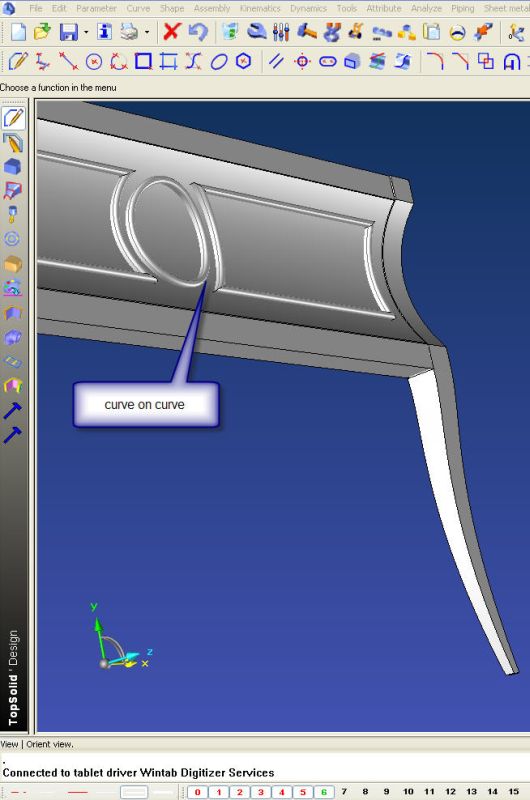Click the lower blue hammer icon in sidebar
The width and height of the screenshot is (530, 800).
13,435
